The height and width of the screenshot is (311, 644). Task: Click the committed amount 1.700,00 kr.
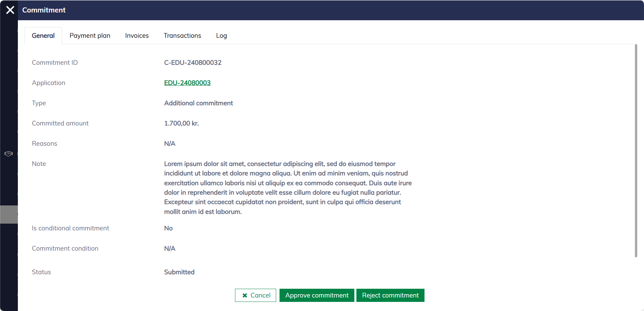[x=181, y=123]
